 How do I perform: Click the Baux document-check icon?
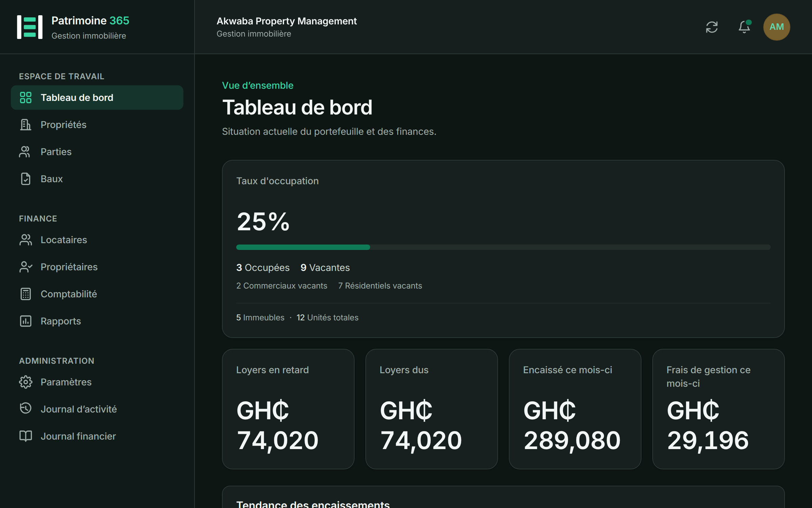point(26,179)
